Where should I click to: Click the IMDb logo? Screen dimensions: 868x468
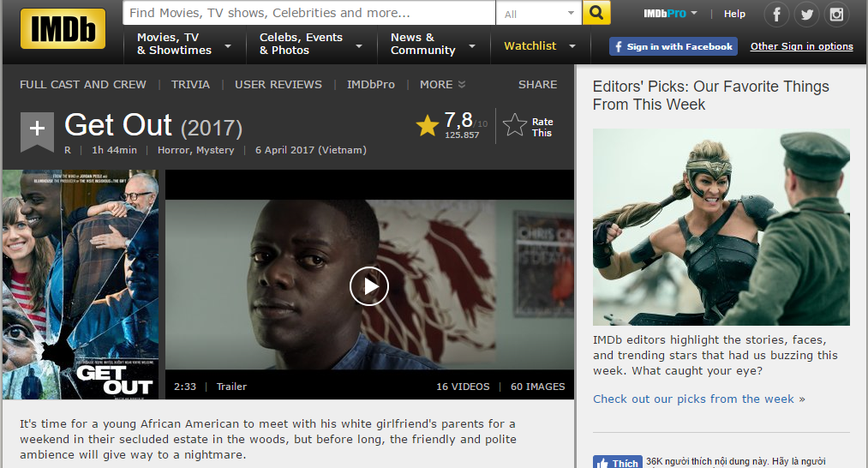63,29
